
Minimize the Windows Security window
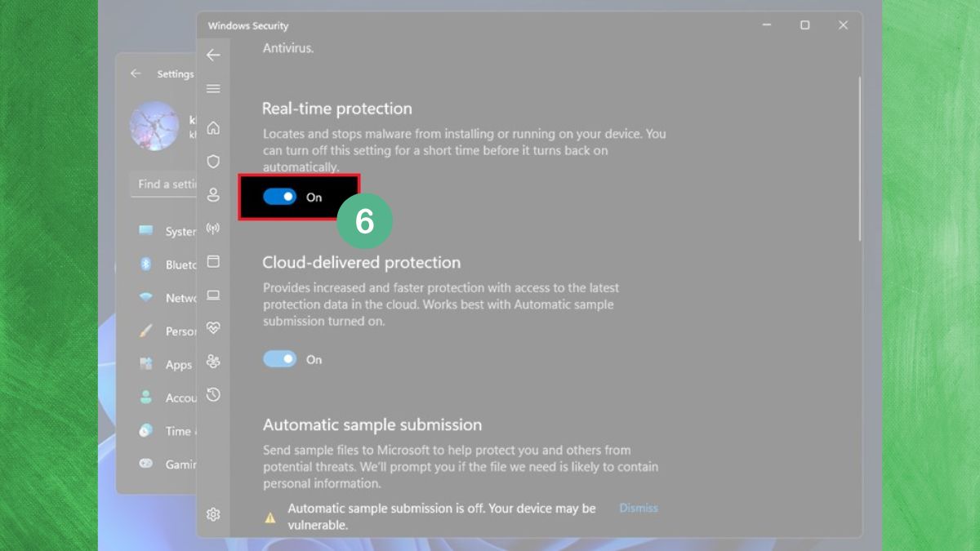pos(767,25)
